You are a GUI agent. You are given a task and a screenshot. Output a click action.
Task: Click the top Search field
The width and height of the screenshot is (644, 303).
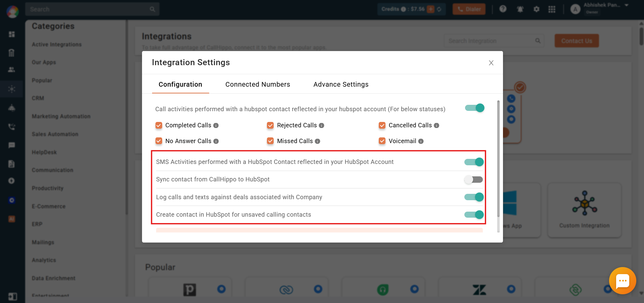coord(92,9)
